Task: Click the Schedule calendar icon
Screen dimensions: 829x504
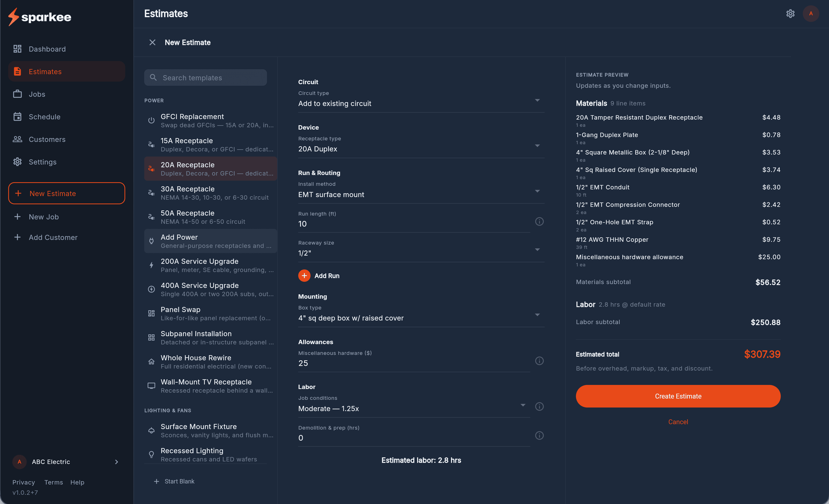Action: pos(17,117)
